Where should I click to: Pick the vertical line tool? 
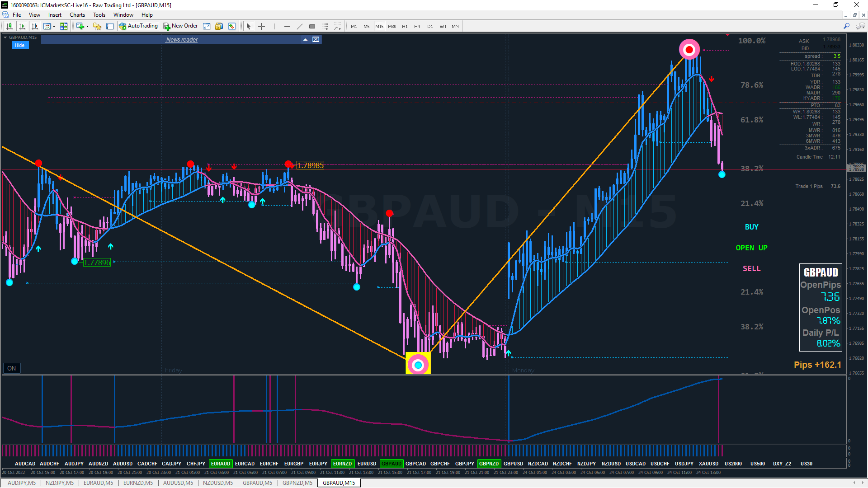click(274, 26)
